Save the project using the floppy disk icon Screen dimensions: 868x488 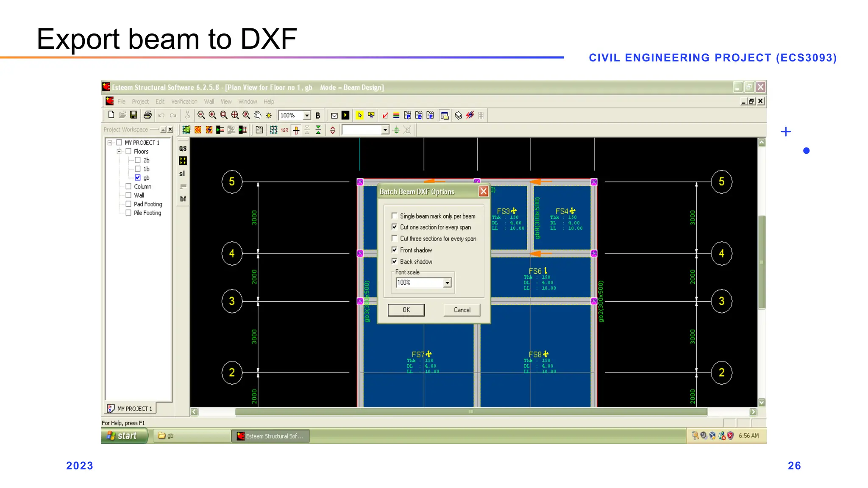pos(134,115)
